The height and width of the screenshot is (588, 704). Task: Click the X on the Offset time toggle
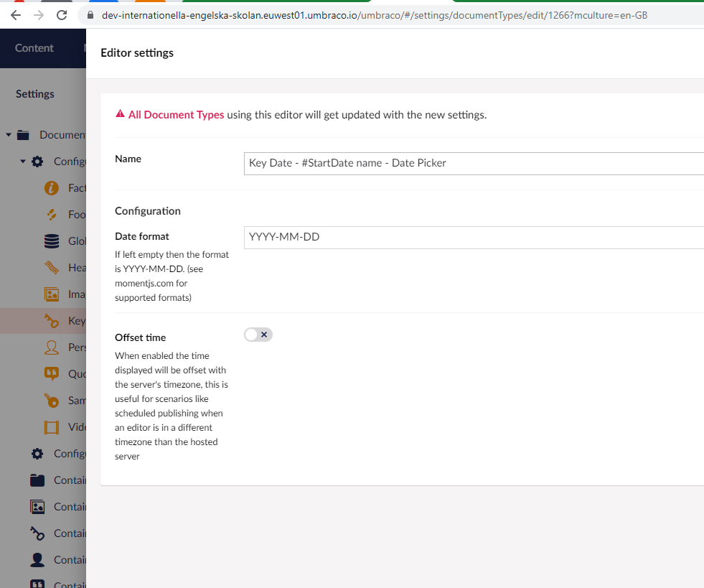click(265, 335)
